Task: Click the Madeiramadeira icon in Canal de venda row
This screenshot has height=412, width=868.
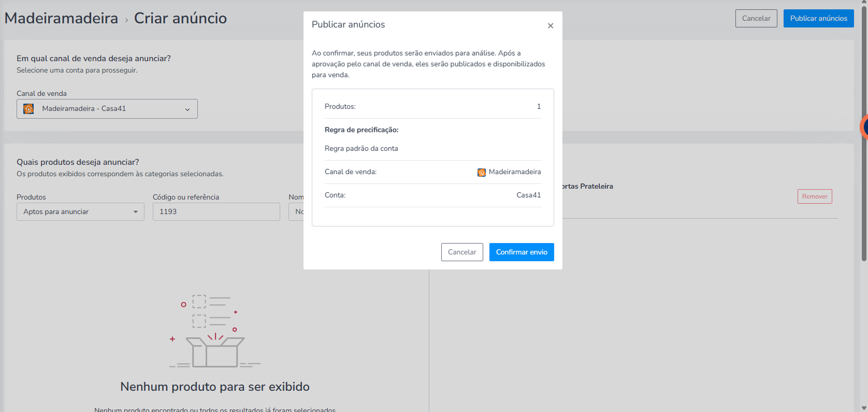Action: (482, 172)
